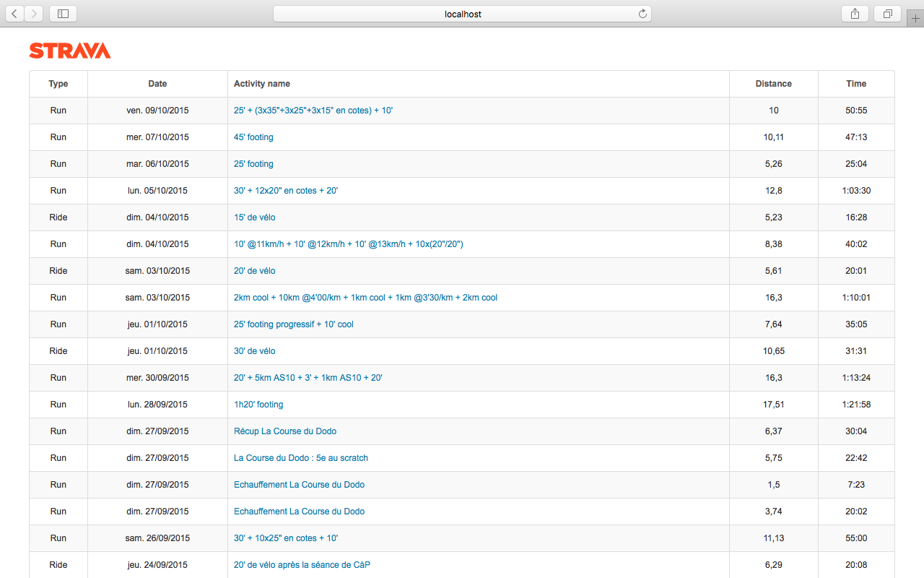Image resolution: width=924 pixels, height=578 pixels.
Task: Click the browser forward arrow
Action: pyautogui.click(x=34, y=14)
